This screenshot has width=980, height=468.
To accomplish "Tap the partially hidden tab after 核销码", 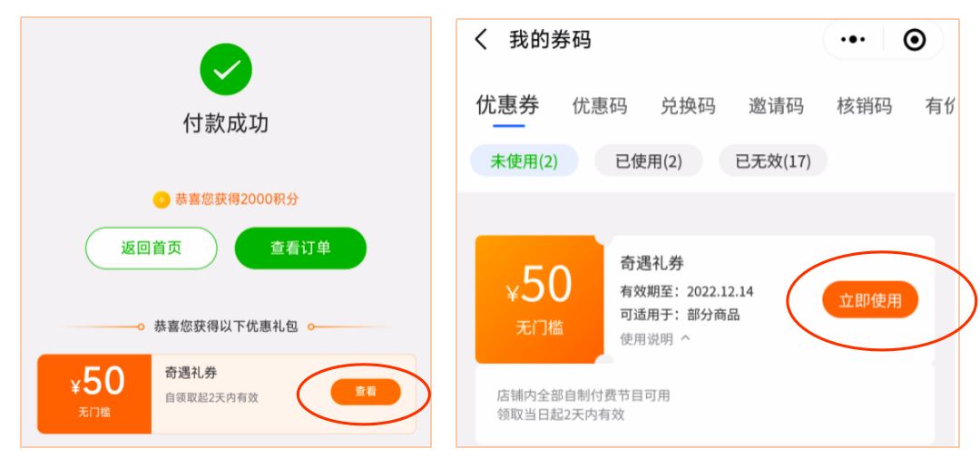I will click(939, 106).
